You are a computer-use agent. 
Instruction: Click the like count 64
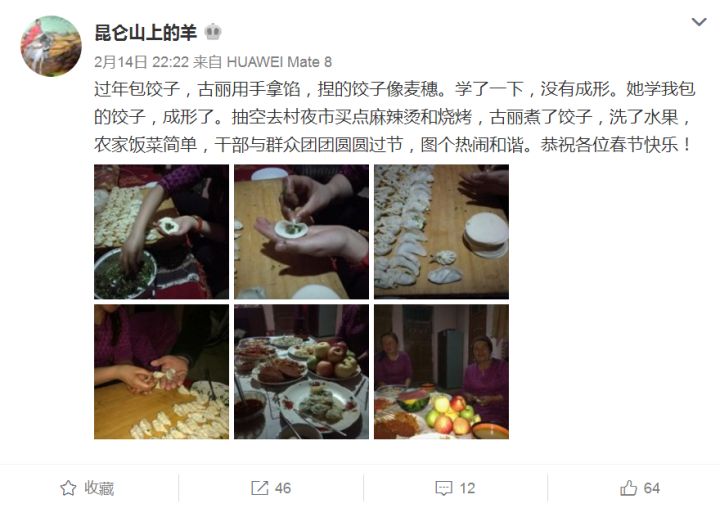(x=652, y=488)
